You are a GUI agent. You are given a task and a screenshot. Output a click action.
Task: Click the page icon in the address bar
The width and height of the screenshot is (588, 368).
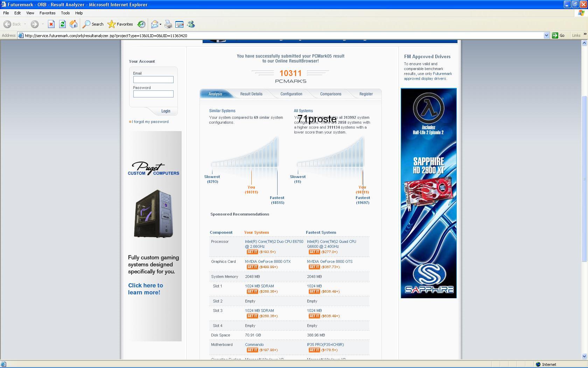point(21,35)
